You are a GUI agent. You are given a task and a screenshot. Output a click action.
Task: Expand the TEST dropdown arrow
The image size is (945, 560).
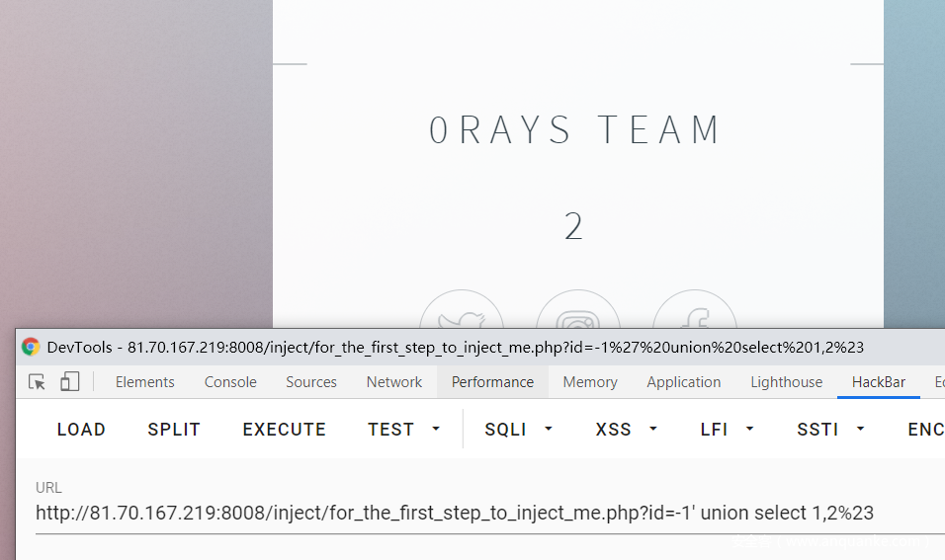[436, 430]
